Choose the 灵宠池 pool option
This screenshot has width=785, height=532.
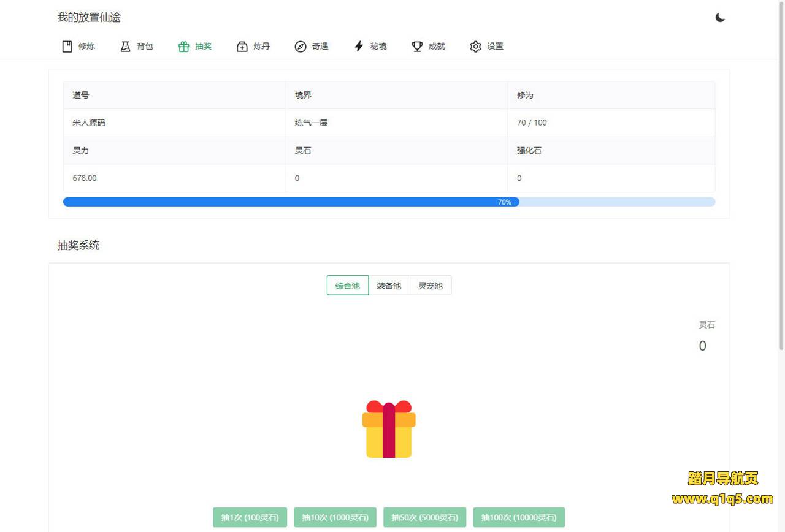tap(431, 286)
